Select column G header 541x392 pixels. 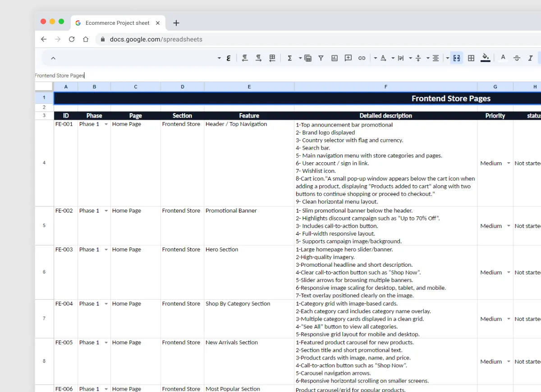[495, 87]
